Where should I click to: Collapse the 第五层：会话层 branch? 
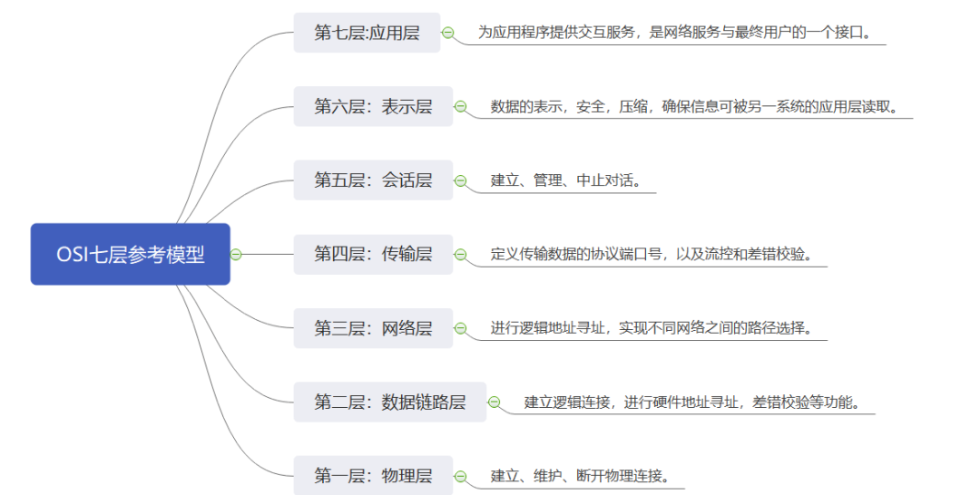[460, 180]
